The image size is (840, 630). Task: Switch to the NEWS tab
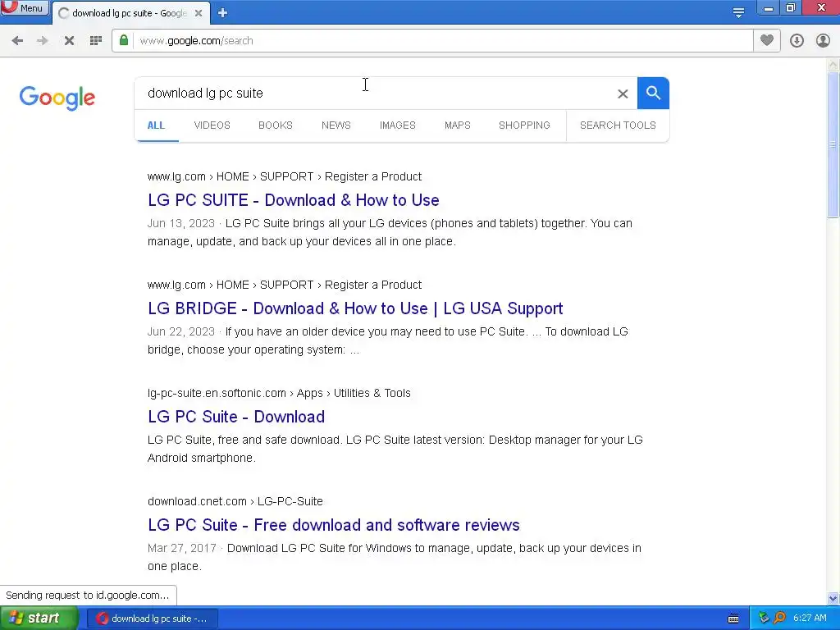tap(336, 126)
